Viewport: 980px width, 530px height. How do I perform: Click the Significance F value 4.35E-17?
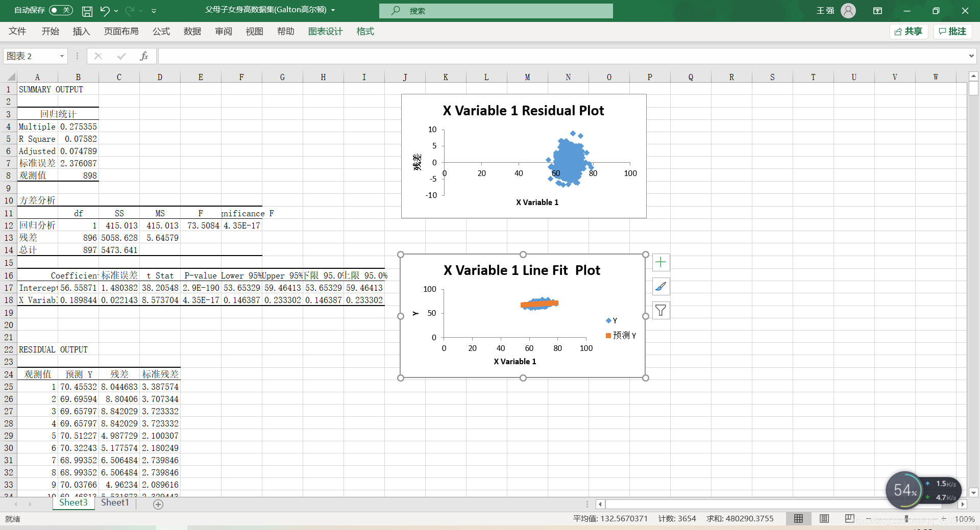click(242, 225)
